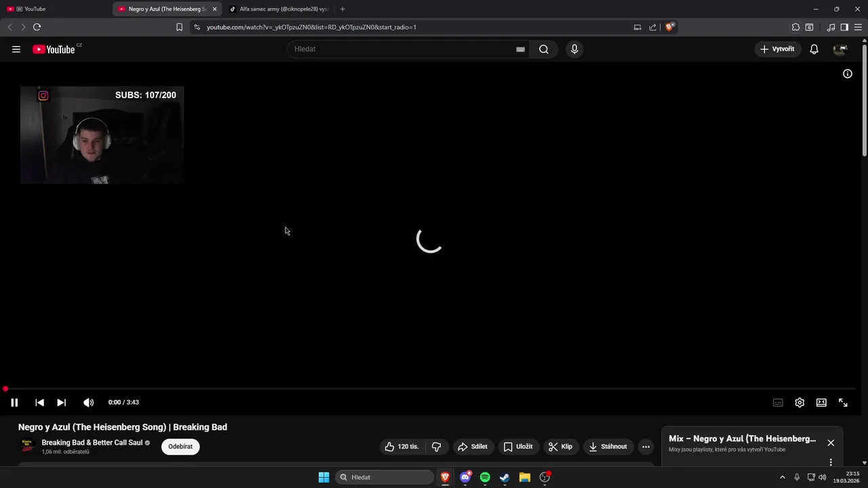Go to YouTube home via the logo

[x=54, y=49]
